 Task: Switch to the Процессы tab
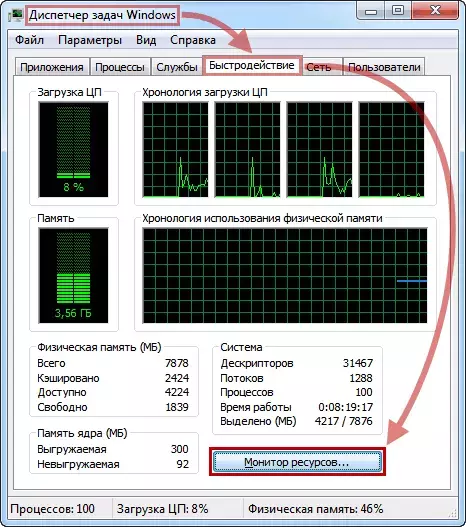[x=120, y=67]
